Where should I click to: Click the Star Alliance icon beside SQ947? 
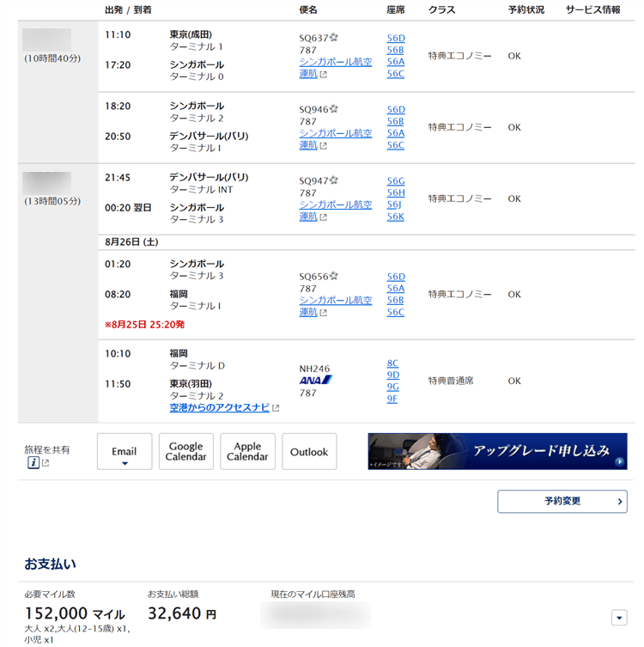click(334, 181)
